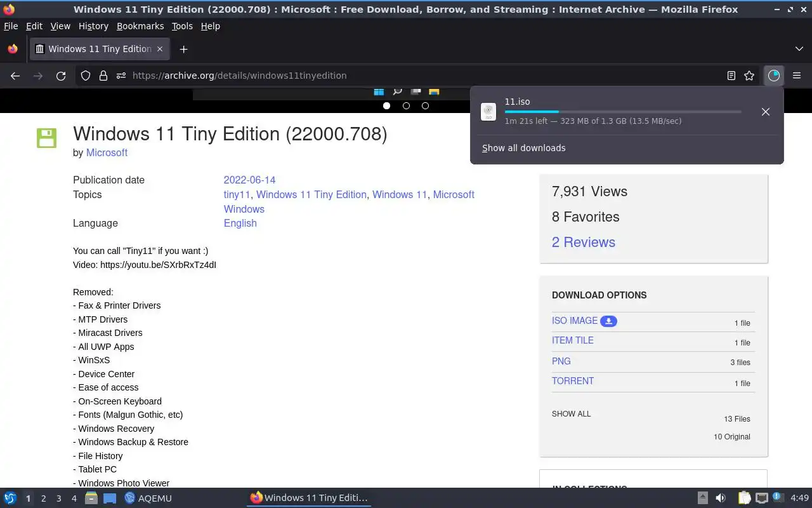Open TORRENT download option
This screenshot has width=812, height=508.
(573, 381)
